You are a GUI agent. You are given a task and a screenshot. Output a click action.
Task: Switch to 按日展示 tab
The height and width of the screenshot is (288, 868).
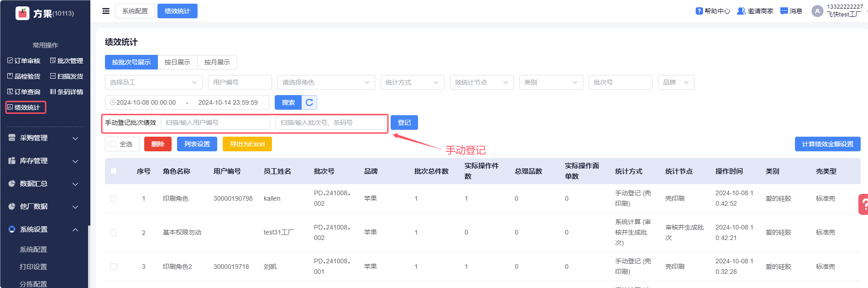click(x=178, y=62)
